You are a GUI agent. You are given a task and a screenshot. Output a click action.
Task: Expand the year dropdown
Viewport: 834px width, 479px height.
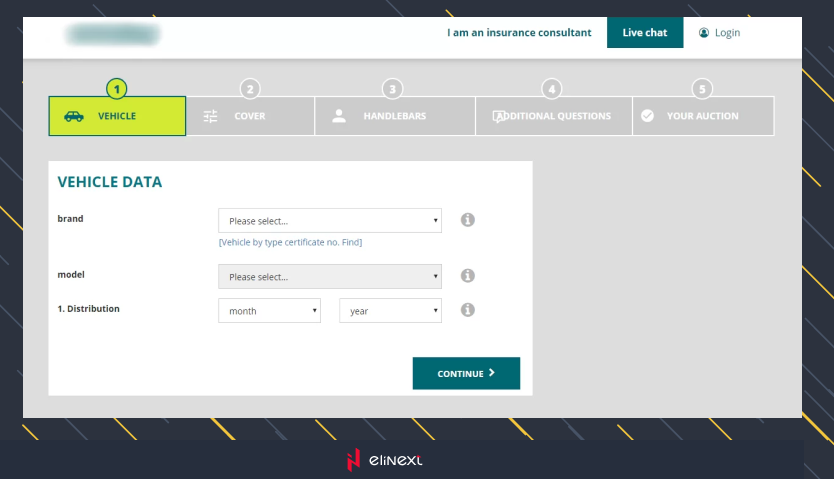pyautogui.click(x=390, y=311)
